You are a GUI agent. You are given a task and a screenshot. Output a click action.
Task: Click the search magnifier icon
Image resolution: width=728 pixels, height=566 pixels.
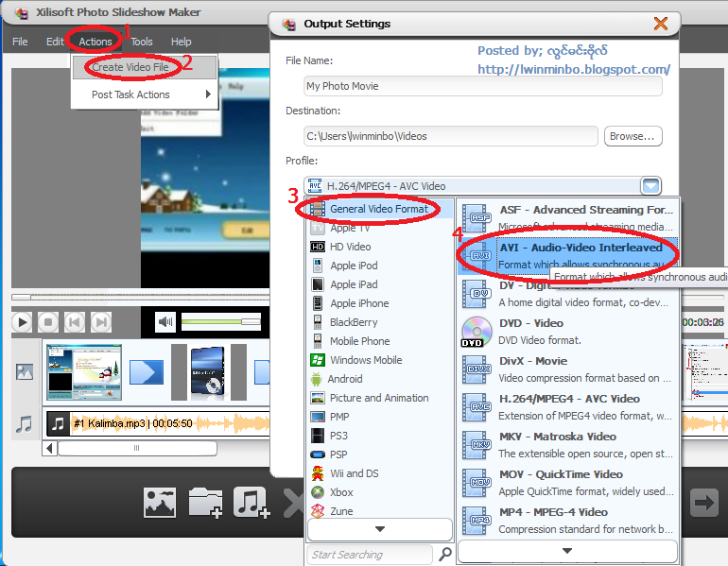point(445,554)
